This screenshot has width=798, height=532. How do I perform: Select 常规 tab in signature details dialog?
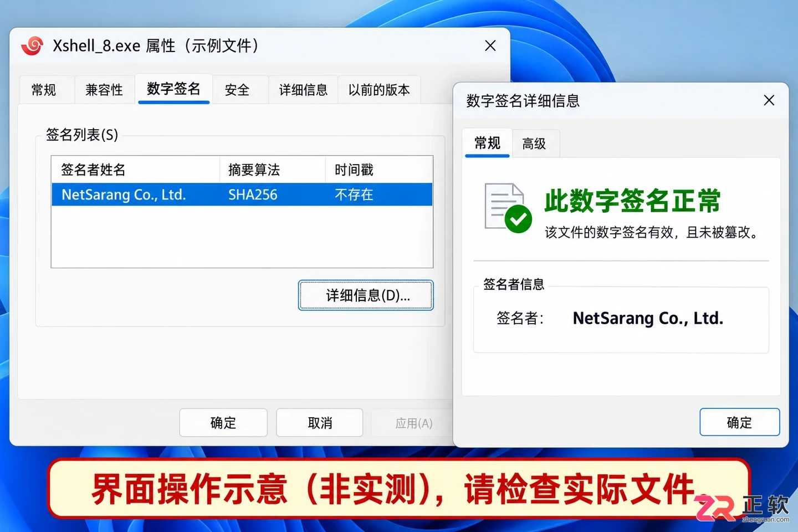pyautogui.click(x=488, y=144)
